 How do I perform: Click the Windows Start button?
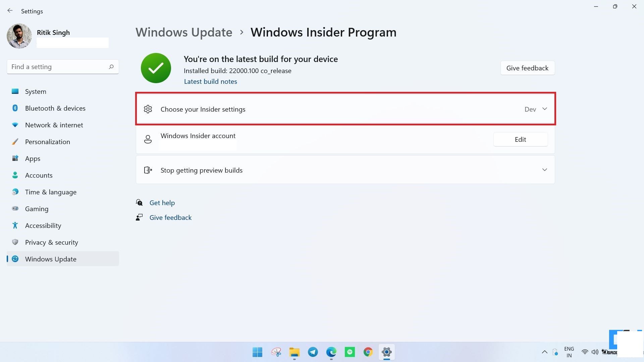coord(257,352)
